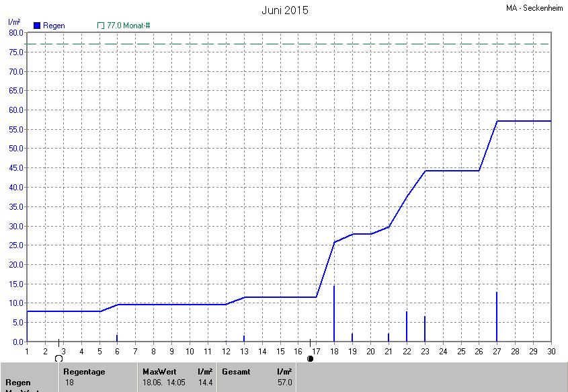The image size is (568, 392).
Task: Click the small rain bar at day 6
Action: (x=117, y=338)
